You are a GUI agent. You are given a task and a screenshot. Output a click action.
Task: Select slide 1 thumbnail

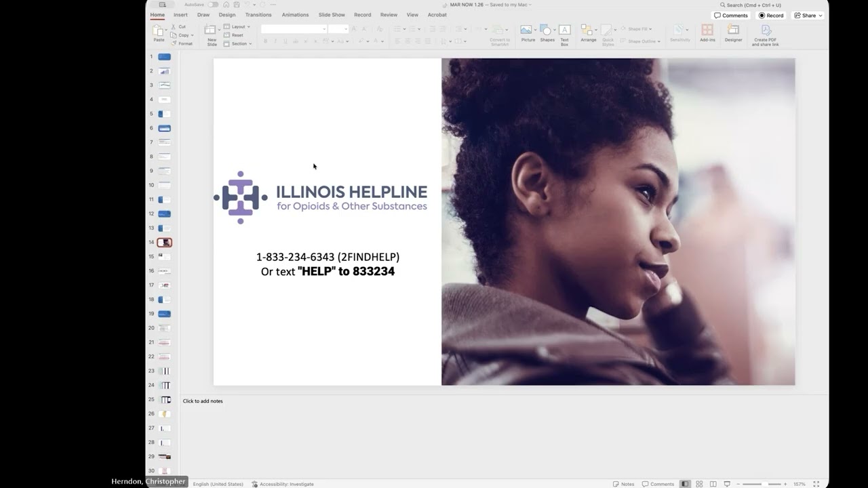tap(164, 57)
